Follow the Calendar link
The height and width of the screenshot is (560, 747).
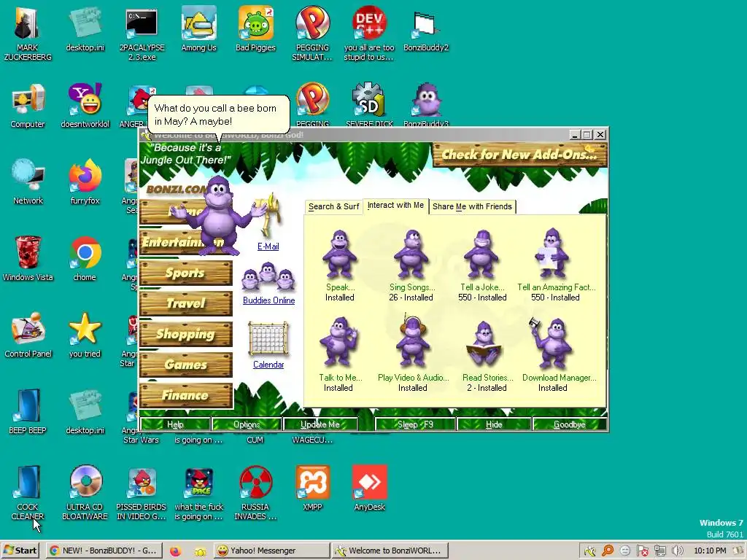[x=268, y=365]
